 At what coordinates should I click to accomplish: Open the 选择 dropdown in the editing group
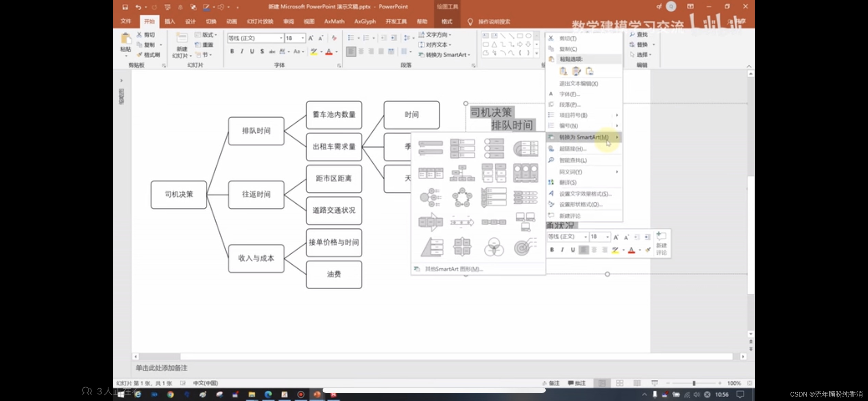pyautogui.click(x=640, y=54)
